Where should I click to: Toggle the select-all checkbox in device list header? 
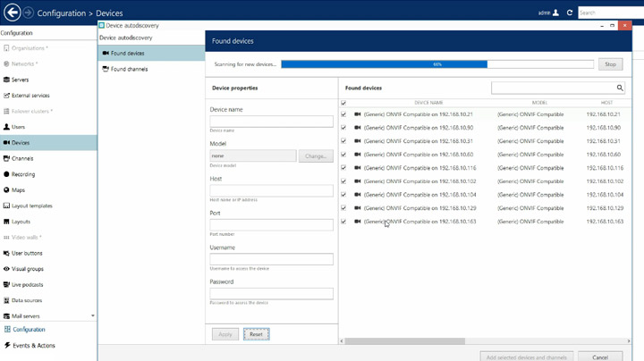tap(343, 103)
